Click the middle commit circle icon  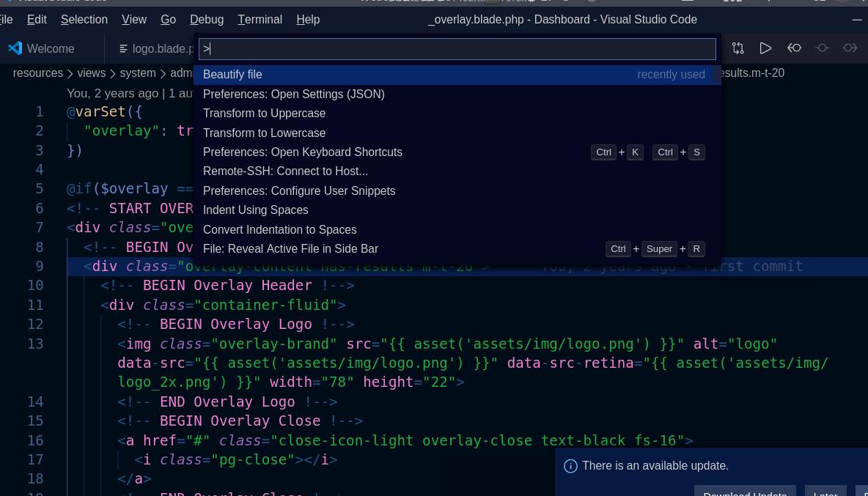(x=822, y=48)
